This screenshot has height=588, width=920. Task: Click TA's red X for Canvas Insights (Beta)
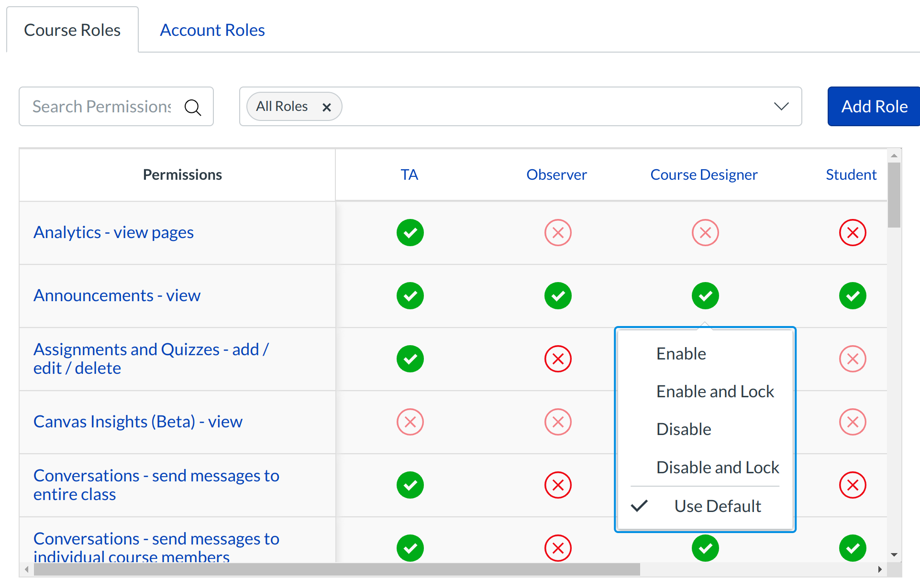coord(410,422)
